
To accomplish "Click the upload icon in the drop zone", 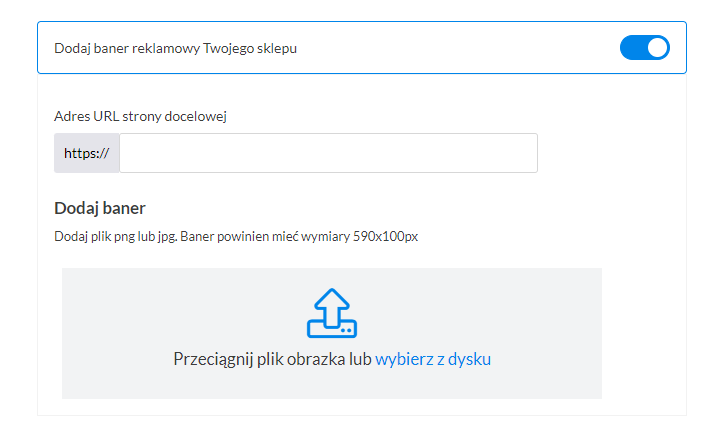I will [331, 313].
